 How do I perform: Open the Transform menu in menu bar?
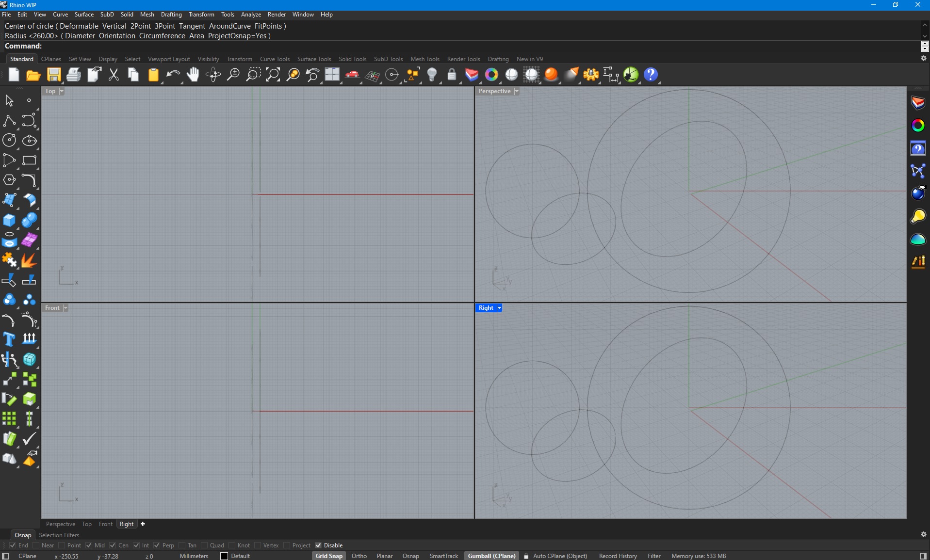201,15
